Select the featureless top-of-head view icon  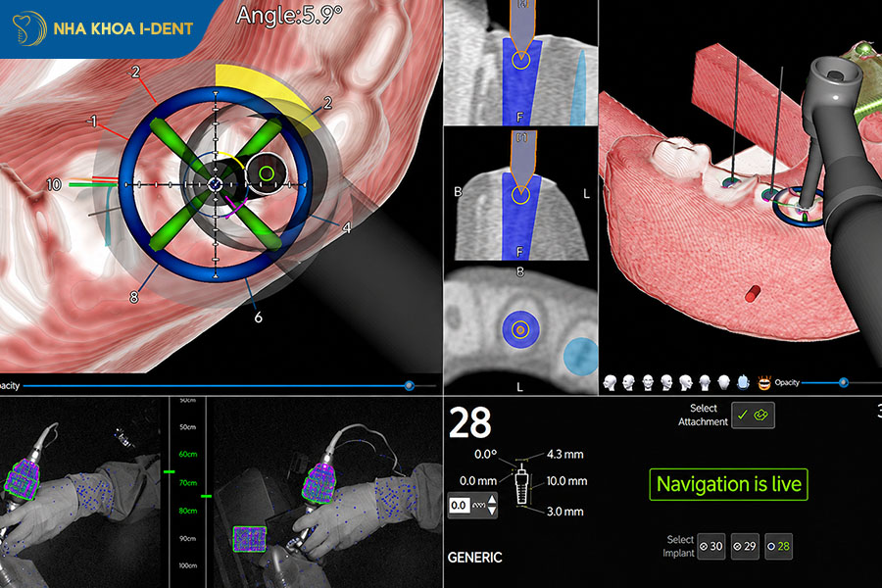(724, 382)
